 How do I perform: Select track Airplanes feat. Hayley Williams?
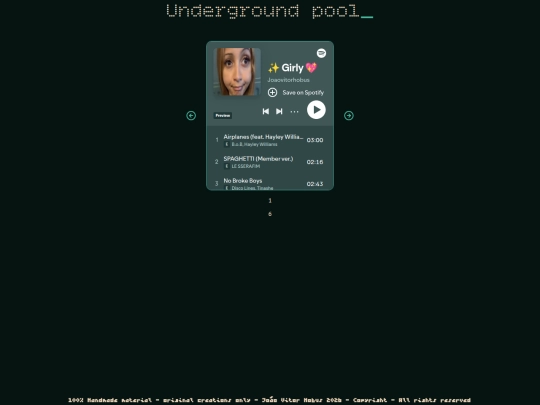pos(270,140)
